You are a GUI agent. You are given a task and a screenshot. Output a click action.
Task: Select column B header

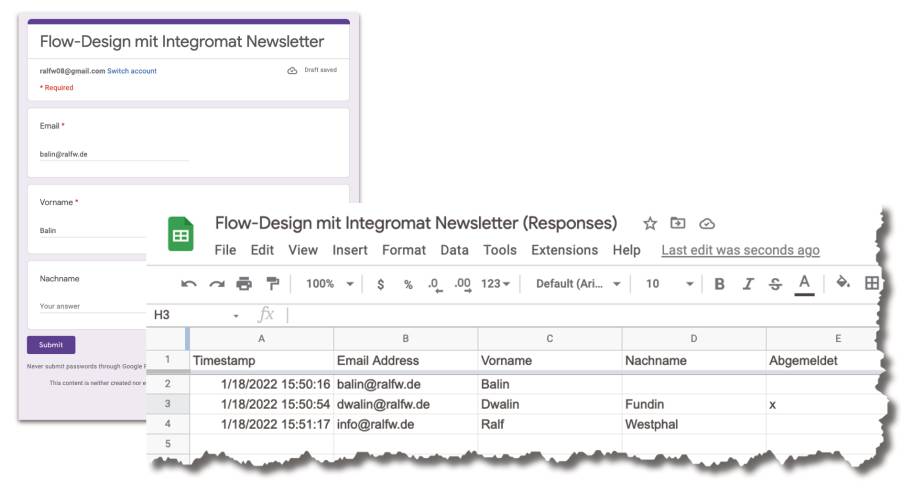[x=406, y=339]
